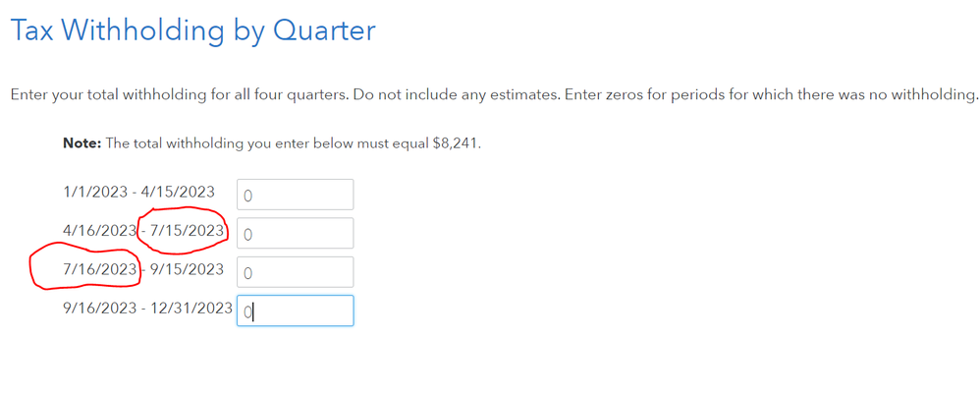Click the first quarter withholding input field
The height and width of the screenshot is (394, 980).
point(295,195)
